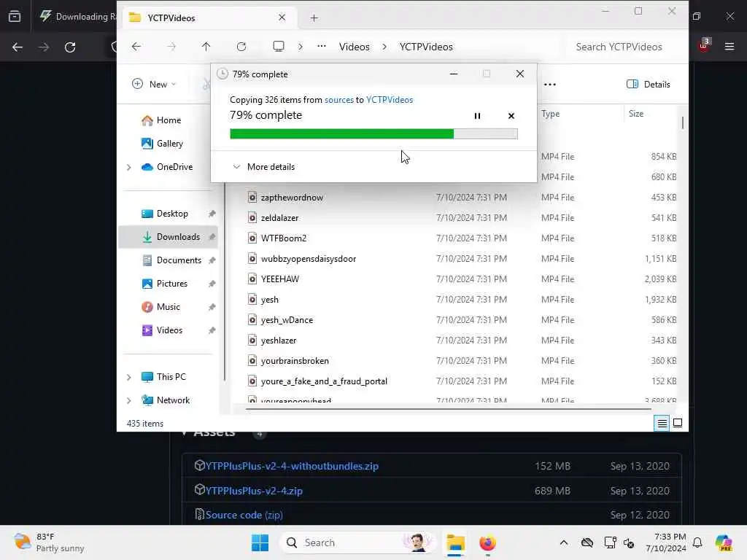747x560 pixels.
Task: Click the taskbar Search box
Action: point(357,542)
